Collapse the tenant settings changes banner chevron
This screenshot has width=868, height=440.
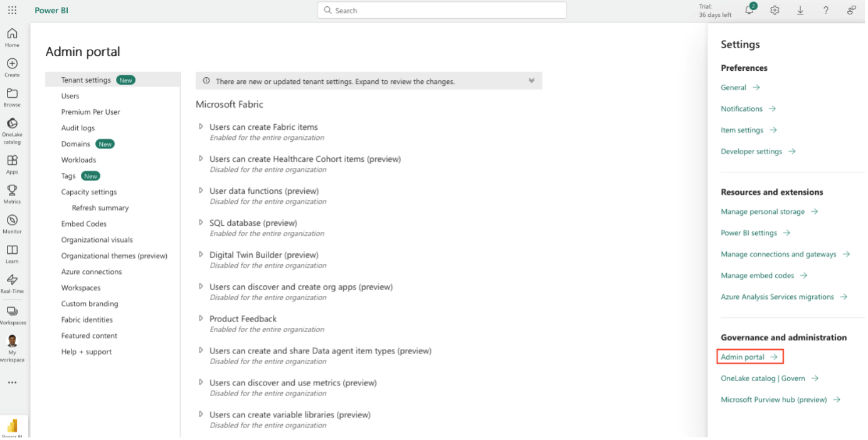pos(531,81)
